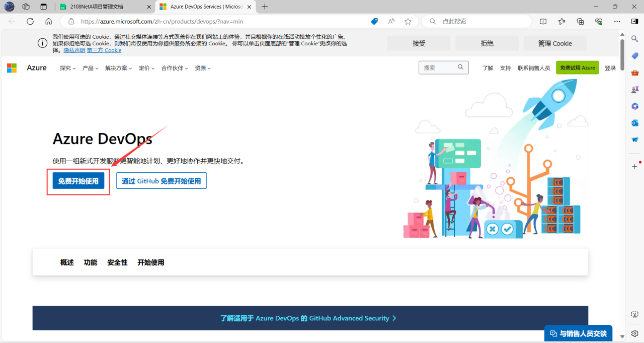The image size is (644, 343).
Task: Accept cookies with 接受 button
Action: click(x=419, y=43)
